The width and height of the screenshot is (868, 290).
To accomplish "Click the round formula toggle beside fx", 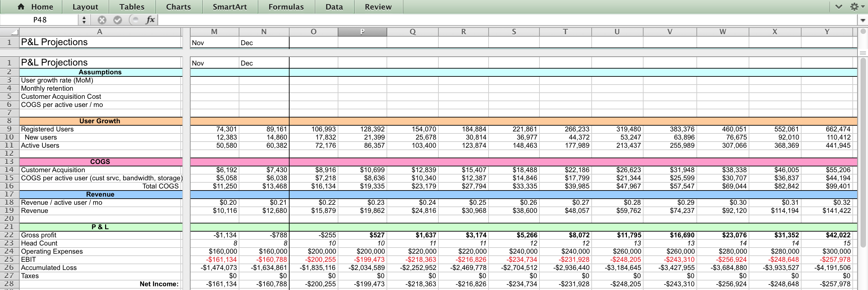I will (135, 20).
